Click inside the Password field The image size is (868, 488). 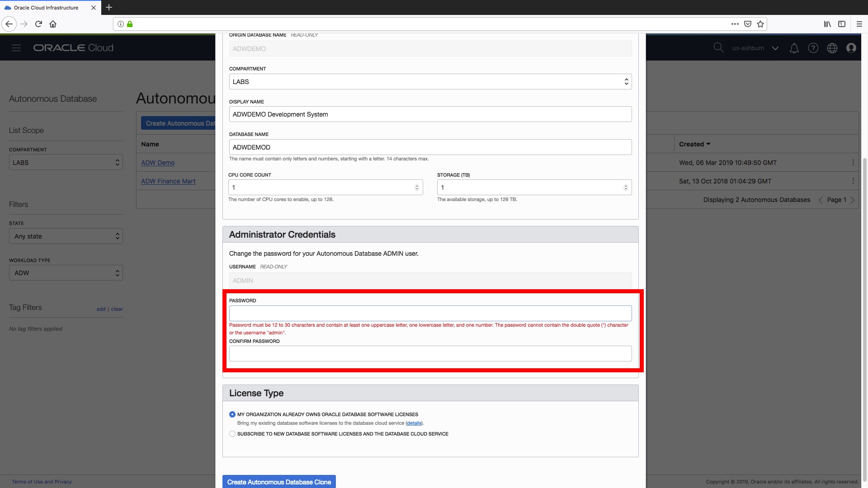[430, 313]
